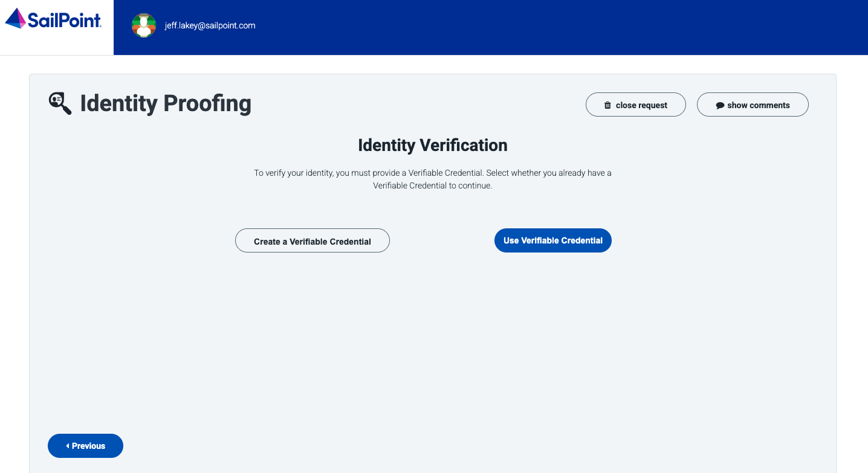Click the "Verifiable Credential to continue." text line

pyautogui.click(x=432, y=185)
